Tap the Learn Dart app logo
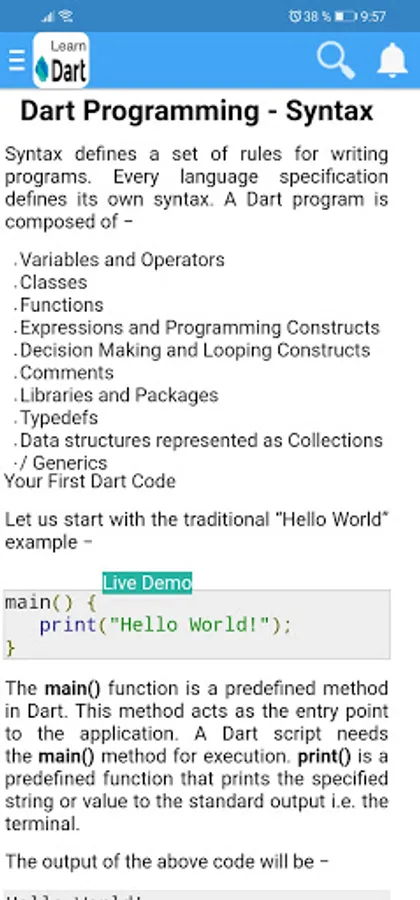The width and height of the screenshot is (420, 900). [61, 60]
